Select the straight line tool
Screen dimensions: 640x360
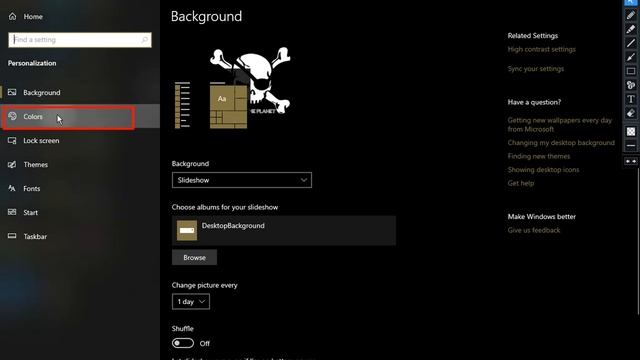[x=631, y=43]
